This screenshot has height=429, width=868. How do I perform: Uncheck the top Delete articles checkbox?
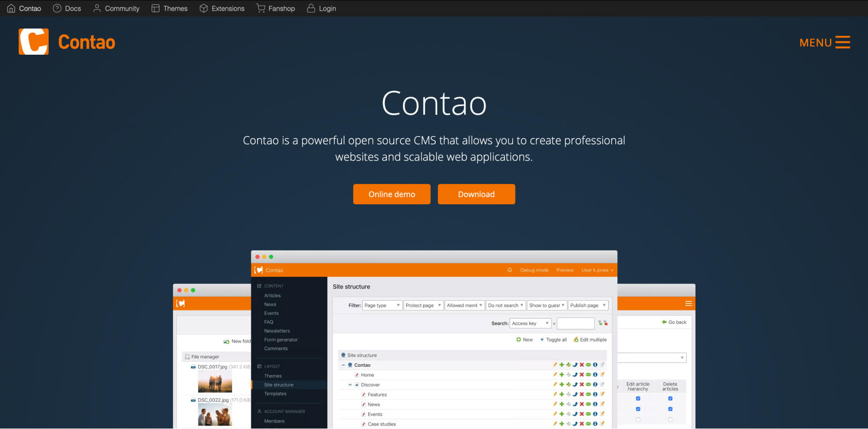pos(670,398)
